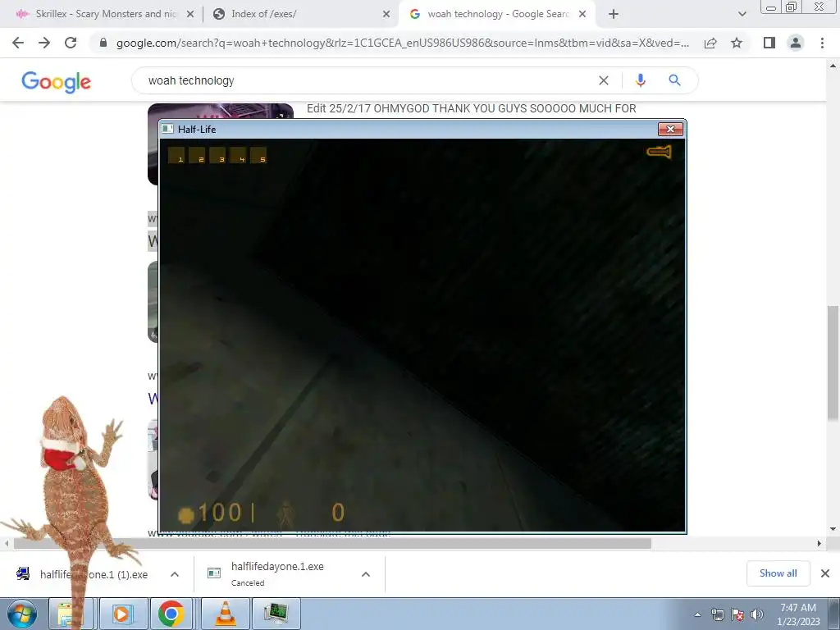Close the downloads bar
840x630 pixels.
[x=825, y=573]
